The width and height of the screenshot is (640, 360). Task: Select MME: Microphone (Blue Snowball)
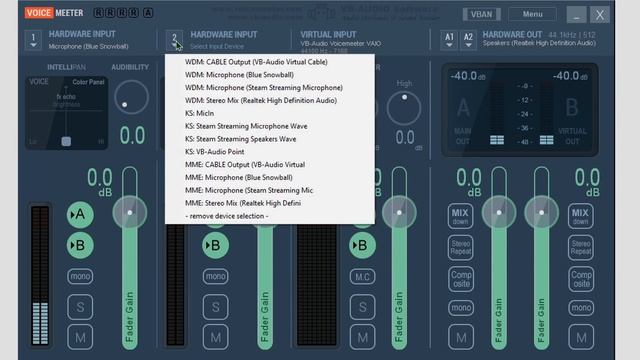[x=239, y=178]
